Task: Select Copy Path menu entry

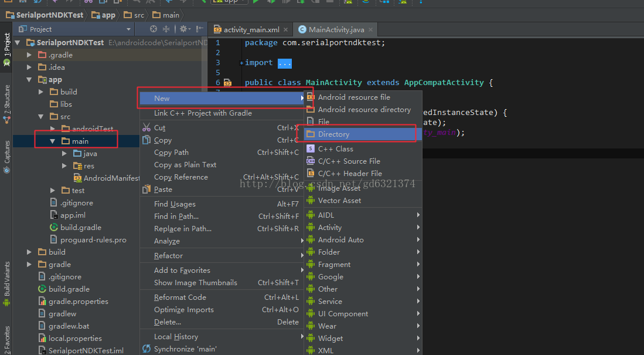Action: pyautogui.click(x=223, y=152)
